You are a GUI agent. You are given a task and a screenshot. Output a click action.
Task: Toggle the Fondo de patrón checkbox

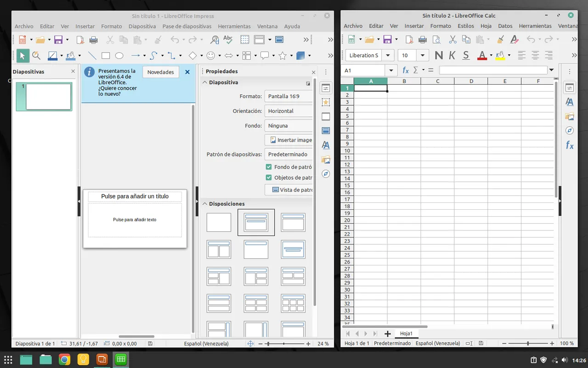coord(269,167)
